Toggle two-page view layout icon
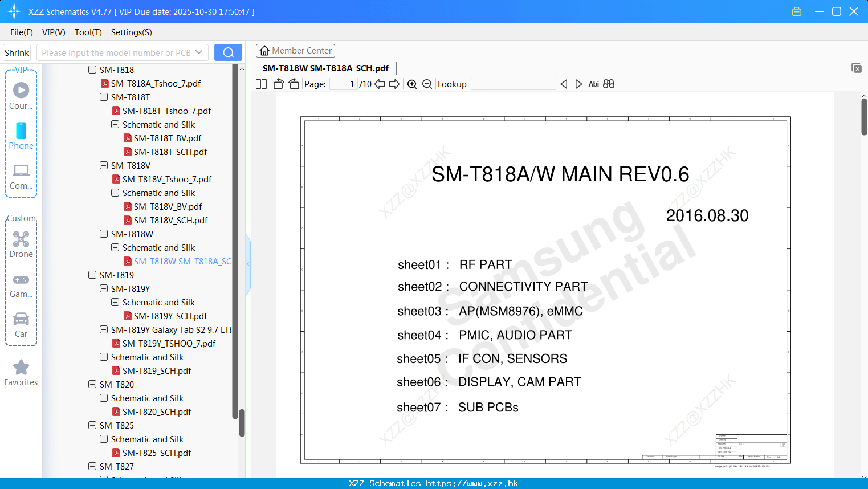 [x=261, y=84]
